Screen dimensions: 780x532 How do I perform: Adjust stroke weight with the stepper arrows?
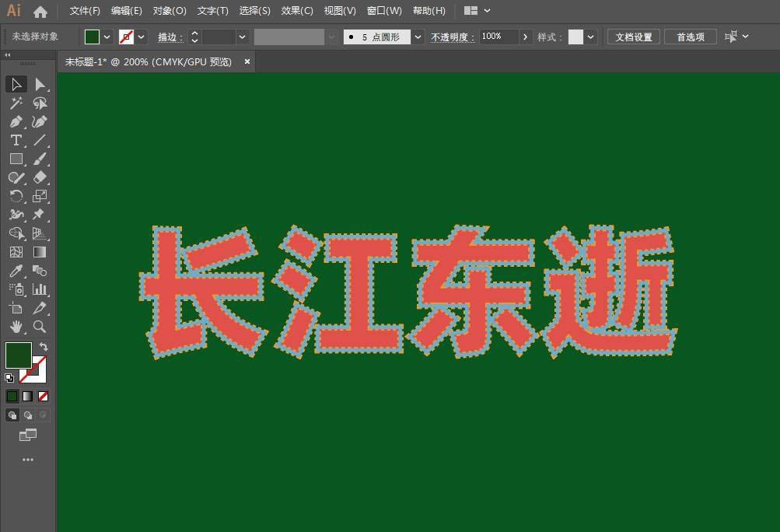click(x=194, y=37)
